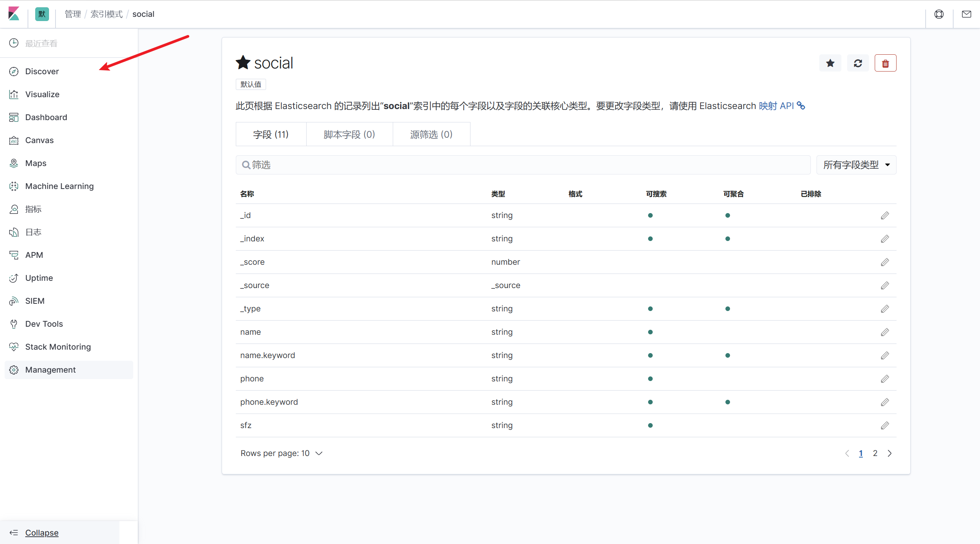Edit the _score field pencil icon
The height and width of the screenshot is (544, 980).
[885, 262]
